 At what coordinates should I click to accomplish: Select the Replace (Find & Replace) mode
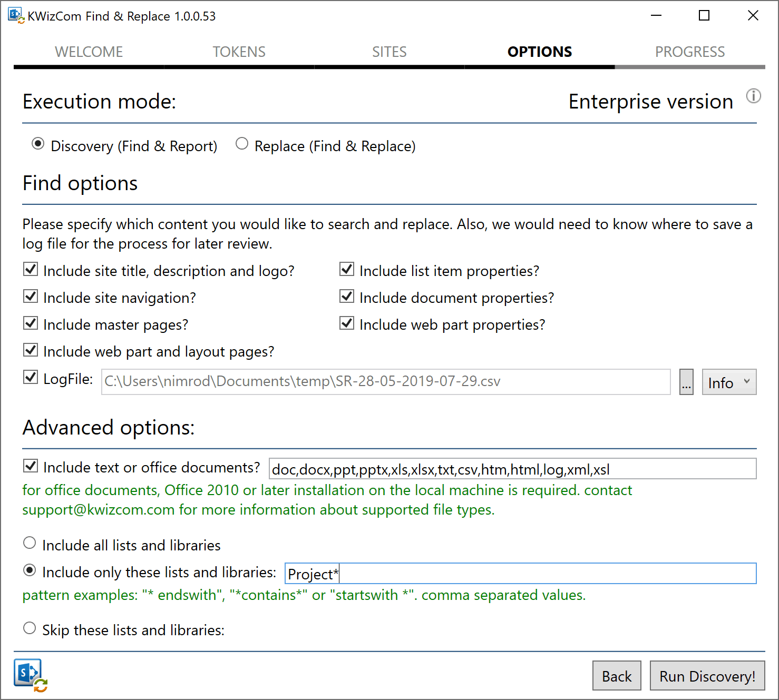pyautogui.click(x=242, y=143)
